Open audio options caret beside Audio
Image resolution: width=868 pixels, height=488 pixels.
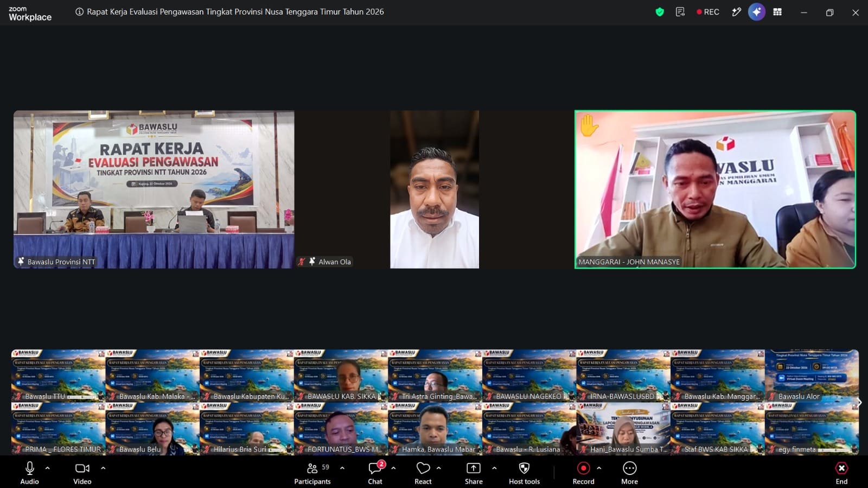tap(48, 468)
